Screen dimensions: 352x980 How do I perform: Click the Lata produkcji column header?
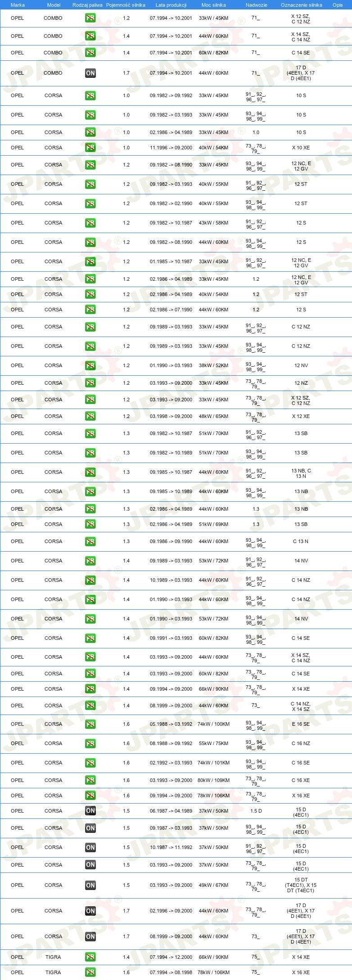point(171,5)
